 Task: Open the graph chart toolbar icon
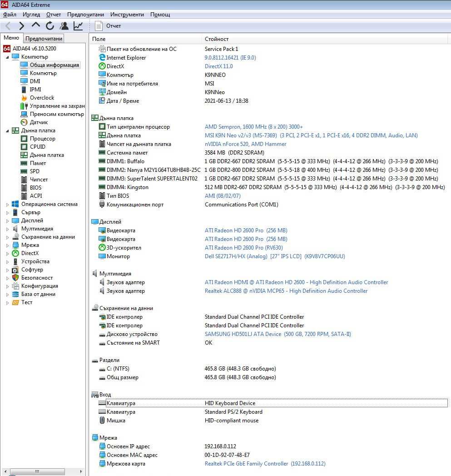[x=78, y=26]
